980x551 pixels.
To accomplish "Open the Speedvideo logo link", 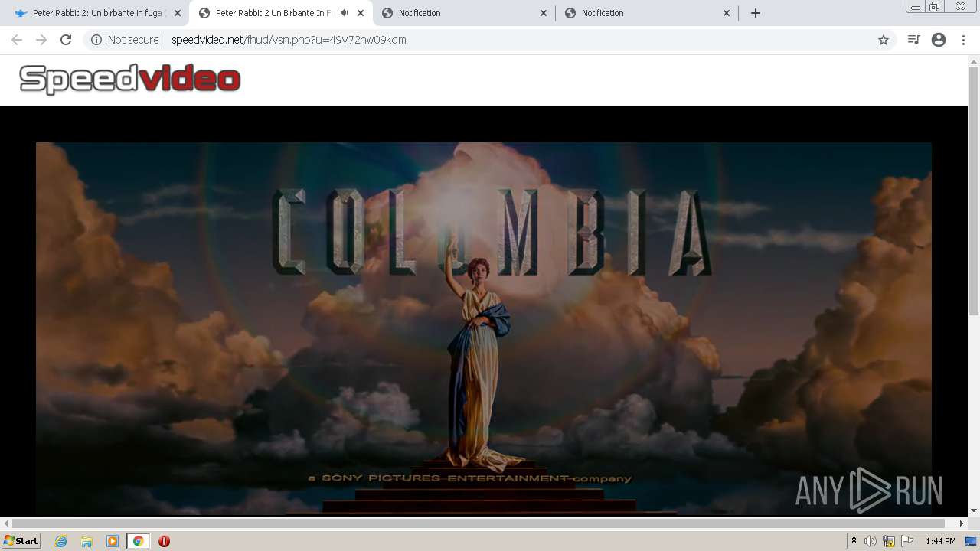I will (130, 80).
